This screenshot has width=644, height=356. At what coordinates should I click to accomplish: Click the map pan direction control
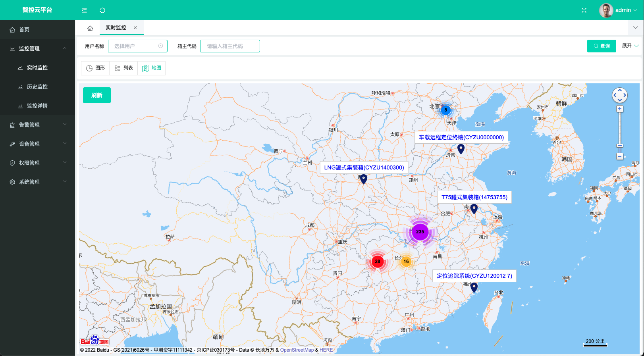(x=620, y=95)
